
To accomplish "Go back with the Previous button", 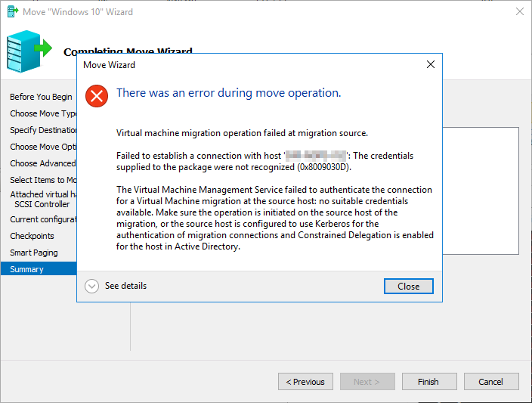I will (305, 382).
